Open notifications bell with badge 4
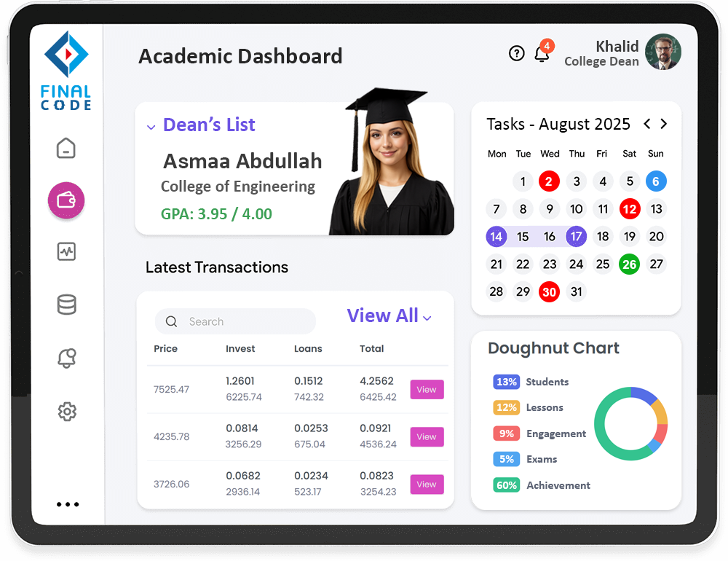 542,53
